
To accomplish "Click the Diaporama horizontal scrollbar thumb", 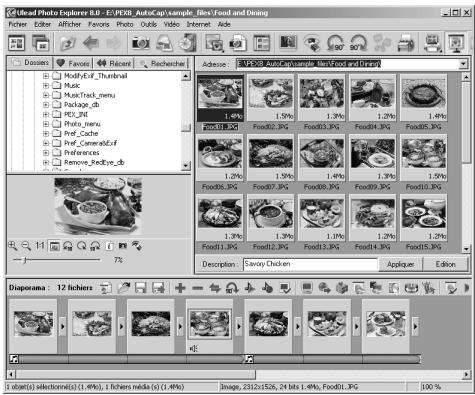I will pos(136,374).
